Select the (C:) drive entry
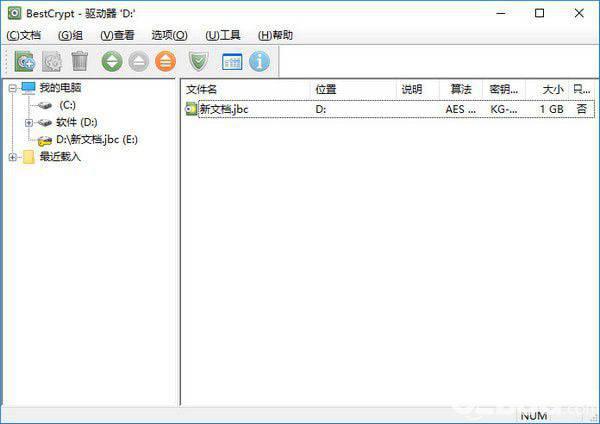This screenshot has width=600, height=424. [x=67, y=105]
